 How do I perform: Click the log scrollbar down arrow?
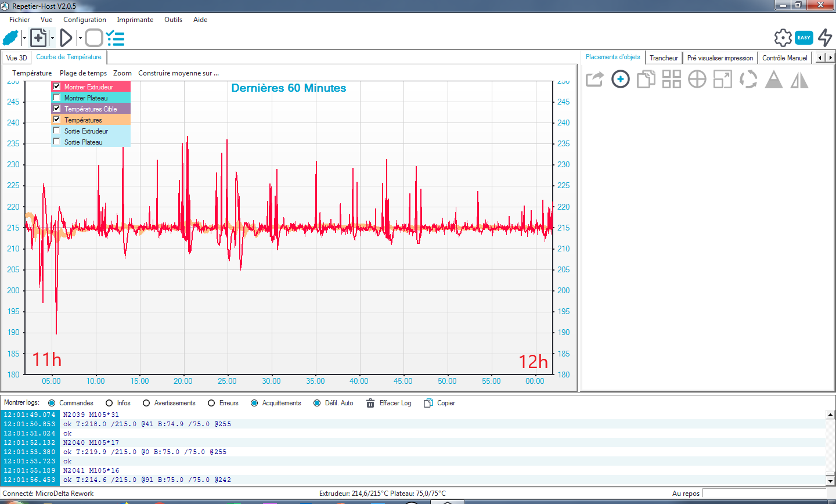pyautogui.click(x=830, y=481)
